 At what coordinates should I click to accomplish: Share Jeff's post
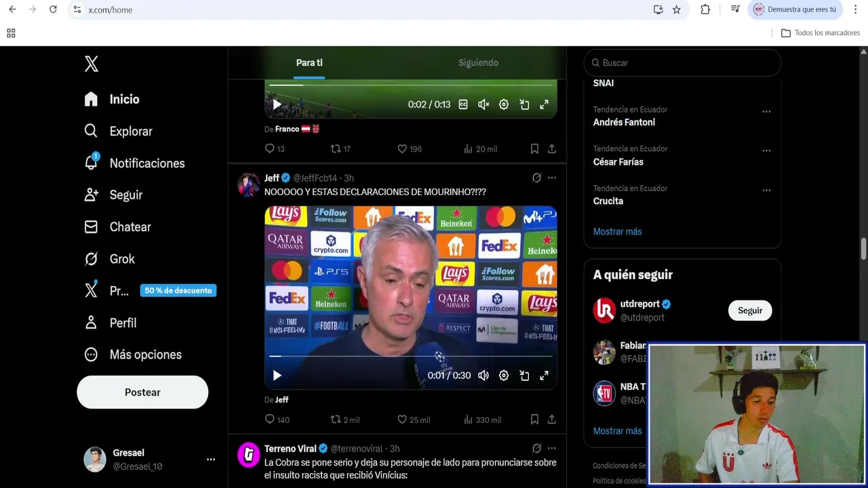tap(552, 420)
